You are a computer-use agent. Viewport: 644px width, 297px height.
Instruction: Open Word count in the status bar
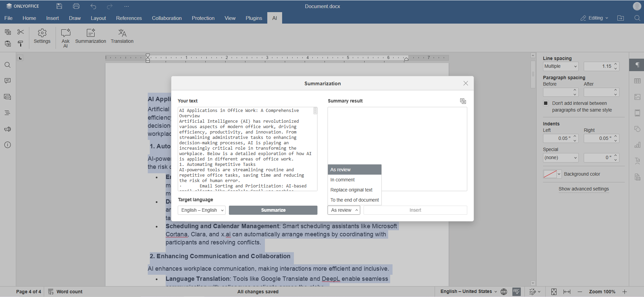pyautogui.click(x=65, y=292)
